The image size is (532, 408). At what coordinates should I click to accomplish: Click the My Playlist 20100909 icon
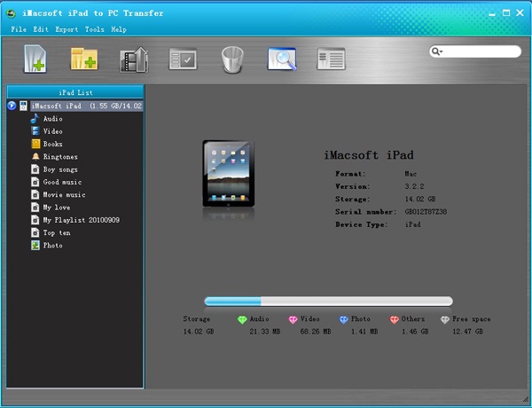pyautogui.click(x=35, y=220)
